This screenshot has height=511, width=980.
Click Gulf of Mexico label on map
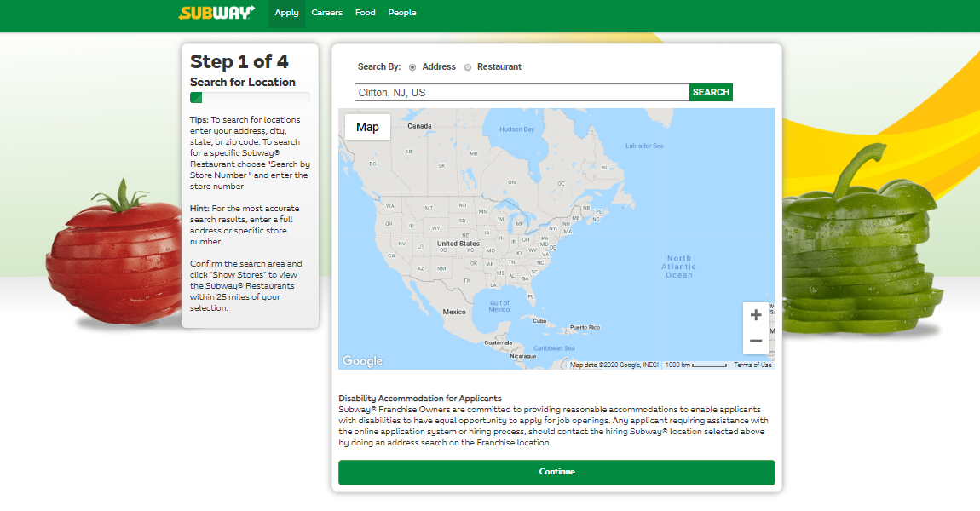click(499, 306)
